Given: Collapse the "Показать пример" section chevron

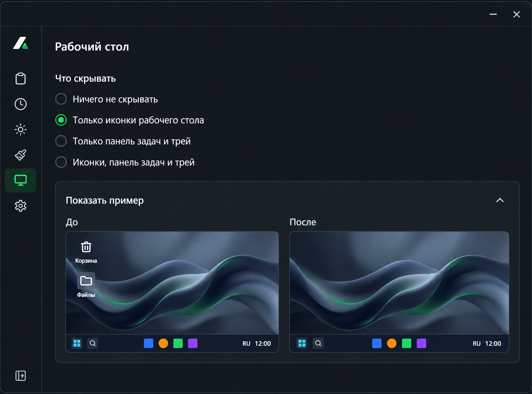Looking at the screenshot, I should (500, 200).
